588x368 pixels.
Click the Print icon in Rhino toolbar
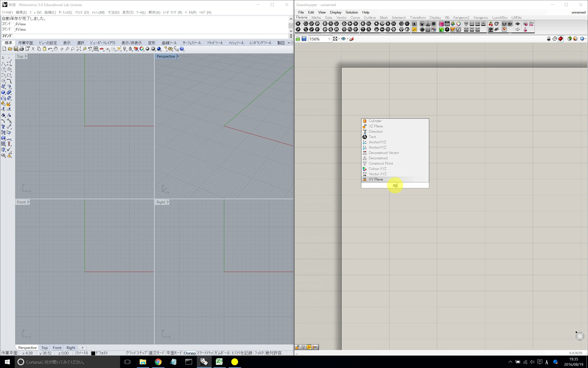tap(22, 49)
